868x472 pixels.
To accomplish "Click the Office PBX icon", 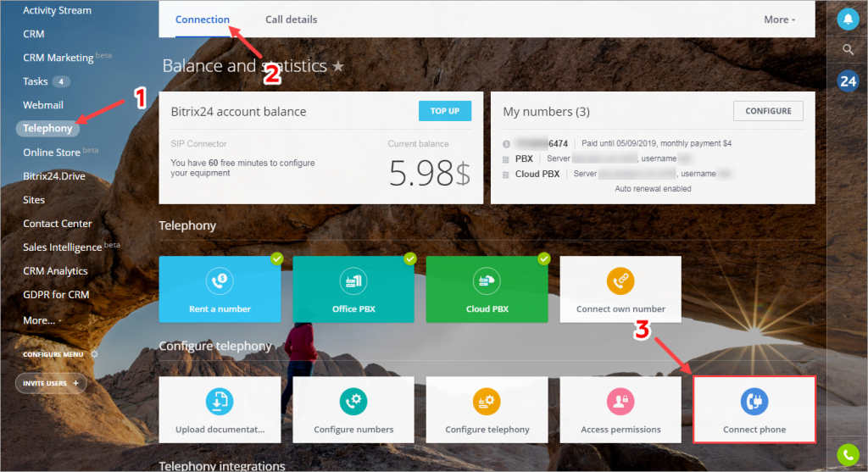I will (x=353, y=281).
